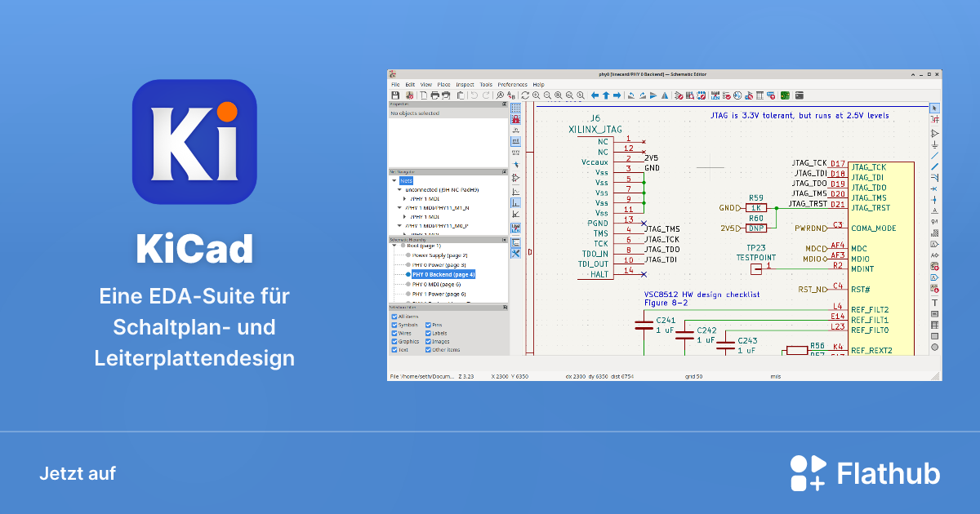This screenshot has height=514, width=980.
Task: Activate the Add Wire tool
Action: pos(935,157)
